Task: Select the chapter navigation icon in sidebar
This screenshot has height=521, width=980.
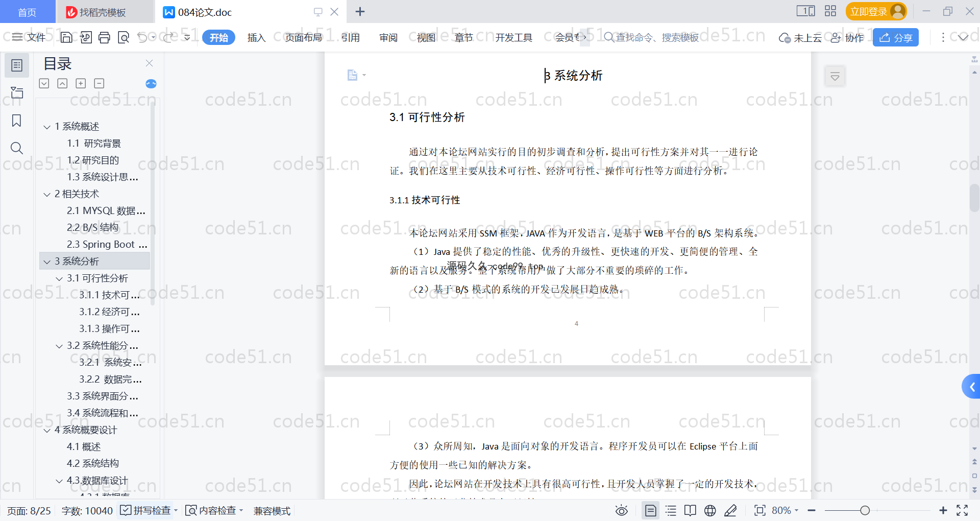Action: 17,92
